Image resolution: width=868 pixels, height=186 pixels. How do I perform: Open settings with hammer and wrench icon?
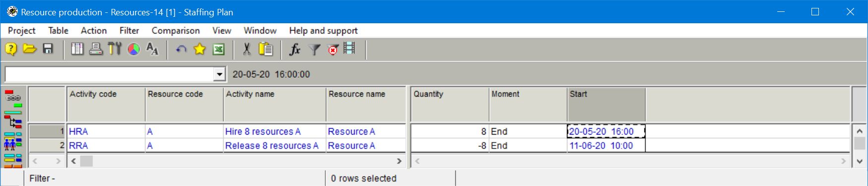[115, 49]
